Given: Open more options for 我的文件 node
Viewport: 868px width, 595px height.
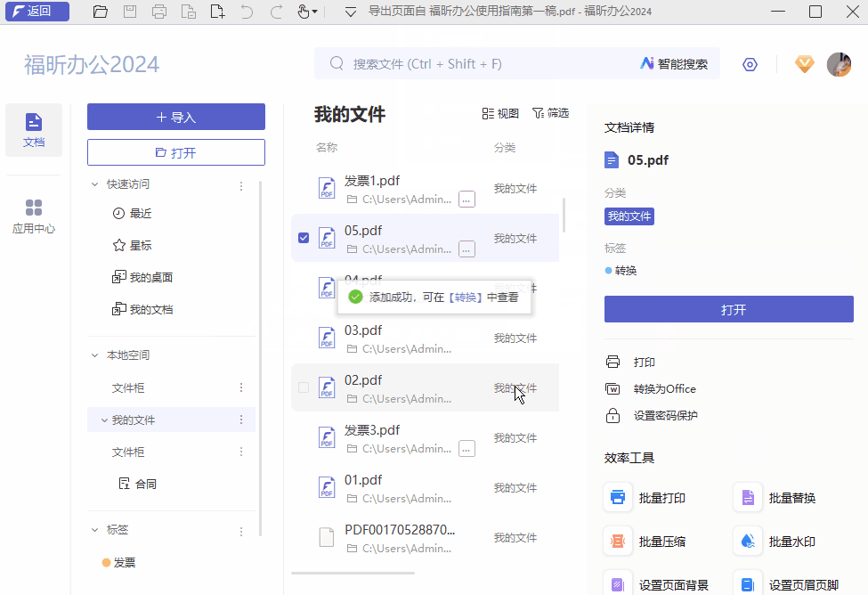Looking at the screenshot, I should (x=240, y=420).
